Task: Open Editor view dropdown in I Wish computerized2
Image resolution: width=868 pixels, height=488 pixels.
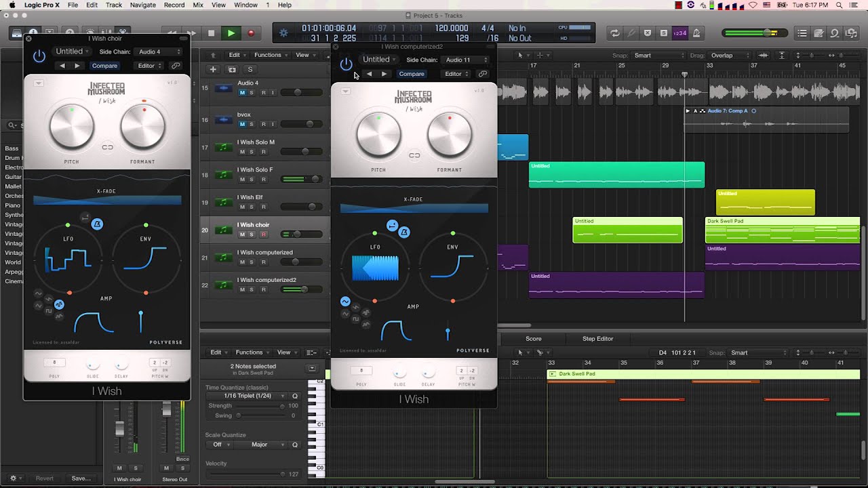Action: (456, 74)
